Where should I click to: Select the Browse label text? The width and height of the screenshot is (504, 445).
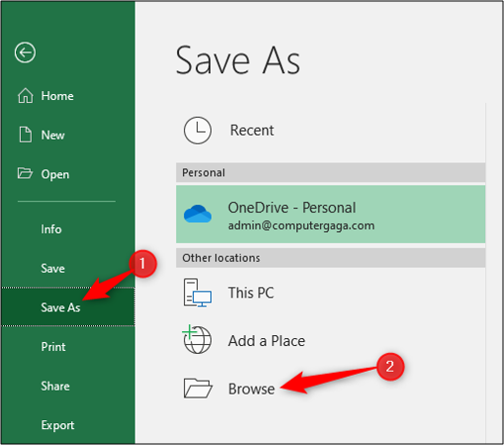click(251, 389)
